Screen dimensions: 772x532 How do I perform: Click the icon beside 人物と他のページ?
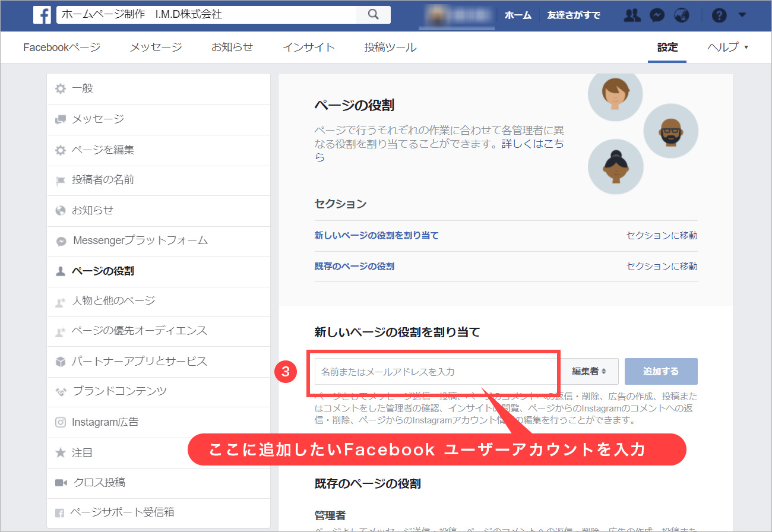pyautogui.click(x=61, y=302)
